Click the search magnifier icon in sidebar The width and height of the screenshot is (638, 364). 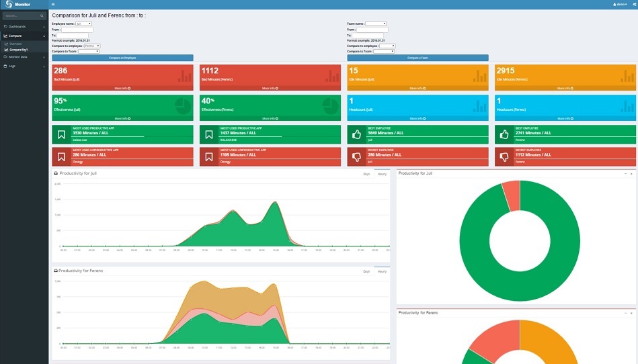(x=42, y=16)
